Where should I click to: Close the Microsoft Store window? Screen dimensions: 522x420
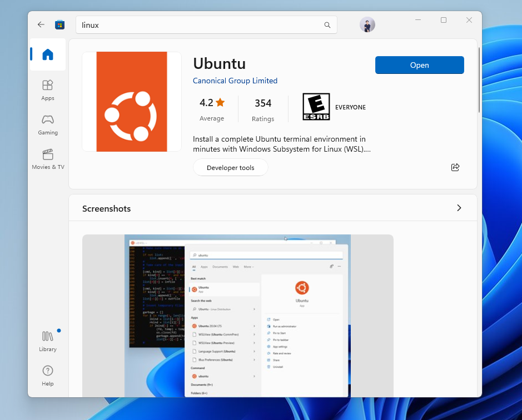(469, 20)
